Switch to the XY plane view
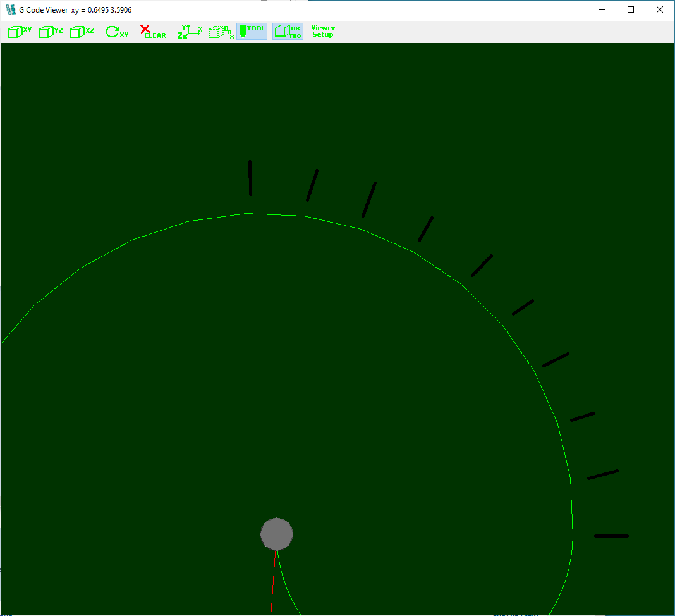This screenshot has width=675, height=616. click(19, 32)
